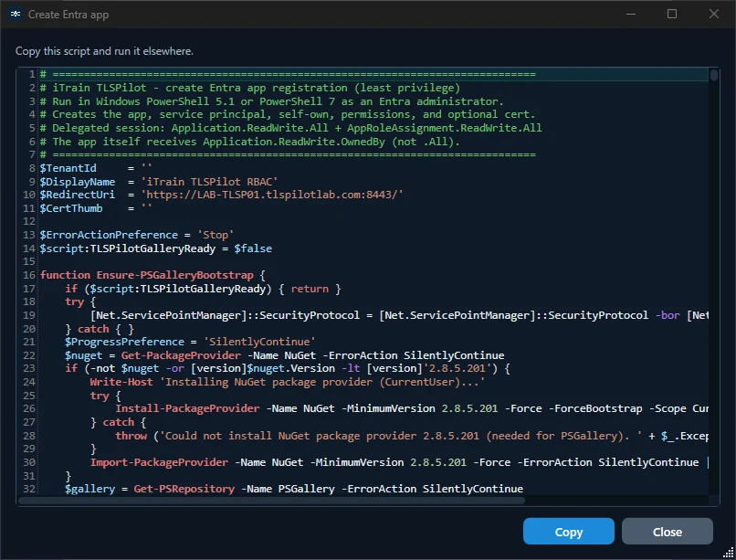Click the Close button
736x560 pixels.
[x=667, y=532]
